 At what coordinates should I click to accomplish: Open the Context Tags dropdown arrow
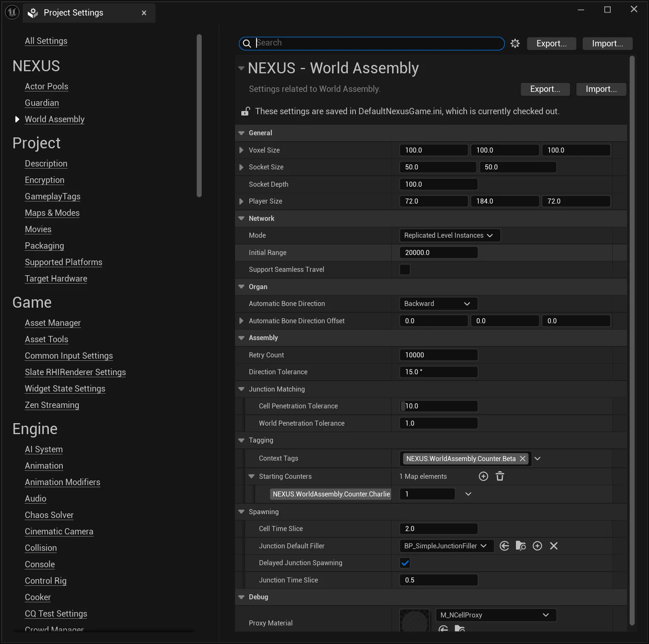coord(537,459)
